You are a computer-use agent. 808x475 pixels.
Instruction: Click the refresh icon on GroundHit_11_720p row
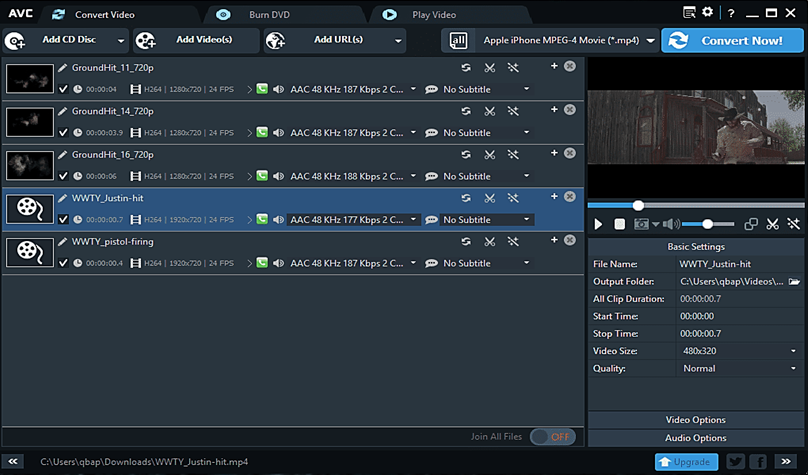[466, 67]
